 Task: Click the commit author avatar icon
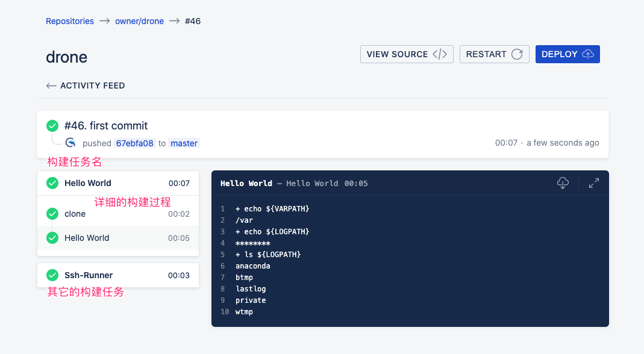tap(70, 143)
